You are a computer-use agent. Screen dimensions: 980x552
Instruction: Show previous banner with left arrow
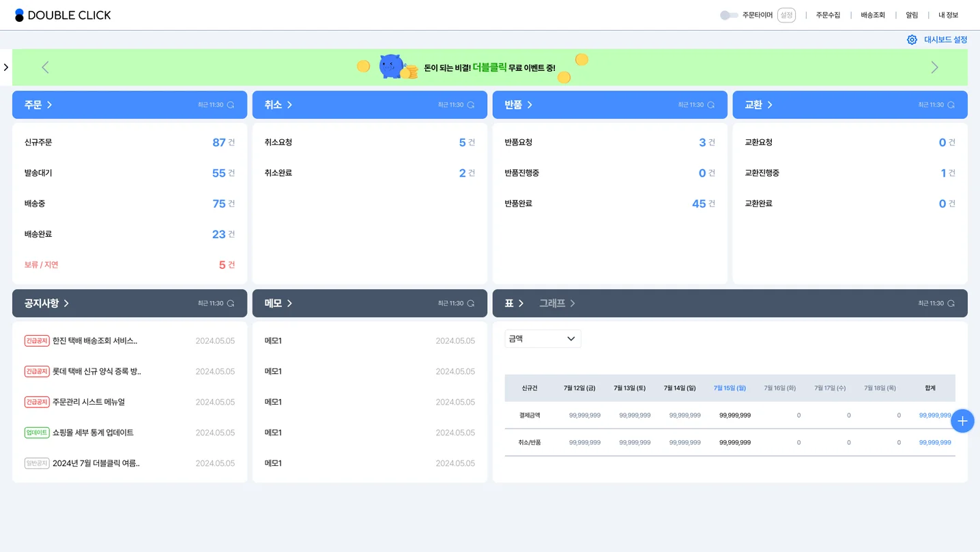click(x=45, y=67)
